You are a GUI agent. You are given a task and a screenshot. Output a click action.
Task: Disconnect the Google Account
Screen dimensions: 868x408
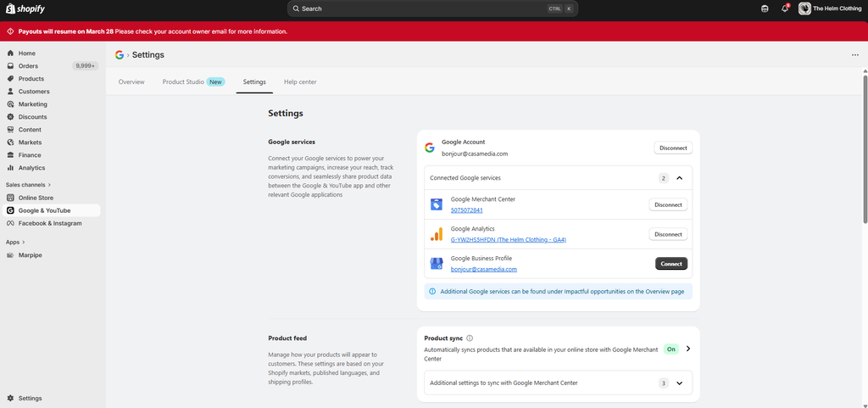click(672, 148)
